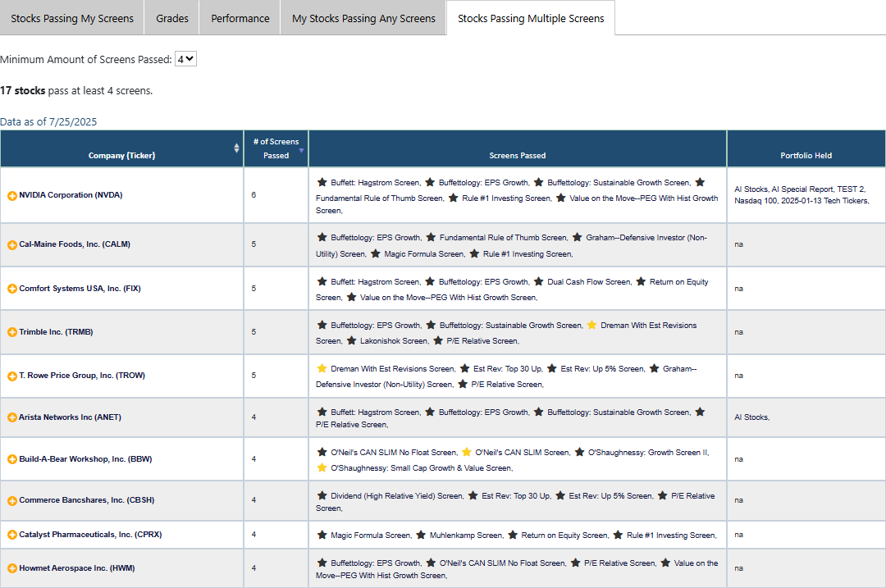Image resolution: width=886 pixels, height=588 pixels.
Task: Click the star before TROW's Est Rev: Top 30 Up
Action: 464,368
